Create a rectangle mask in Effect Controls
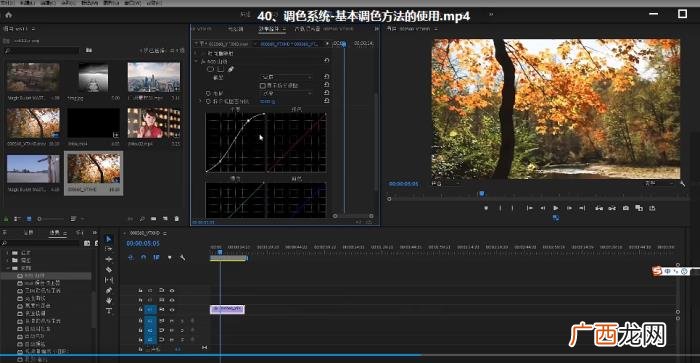The width and height of the screenshot is (700, 363). [x=221, y=69]
